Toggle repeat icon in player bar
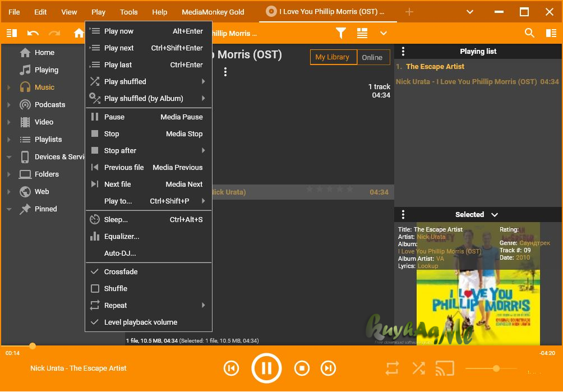Viewport: 563px width, 392px height. coord(392,368)
